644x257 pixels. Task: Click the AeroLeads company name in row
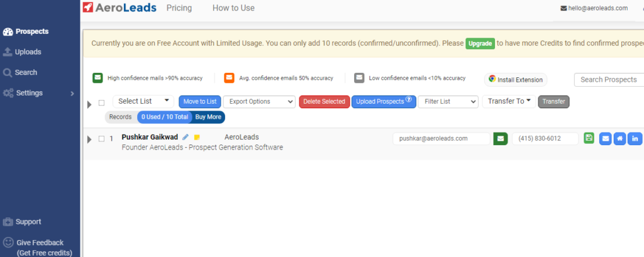click(241, 138)
